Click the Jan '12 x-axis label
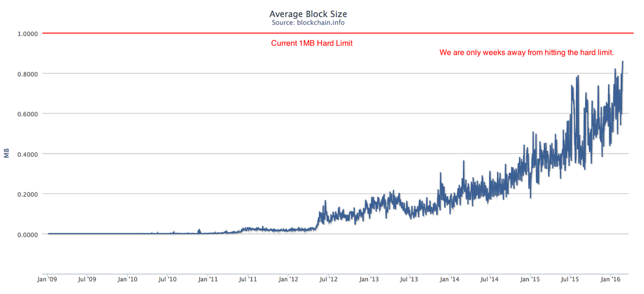Image resolution: width=644 pixels, height=294 pixels. click(289, 280)
